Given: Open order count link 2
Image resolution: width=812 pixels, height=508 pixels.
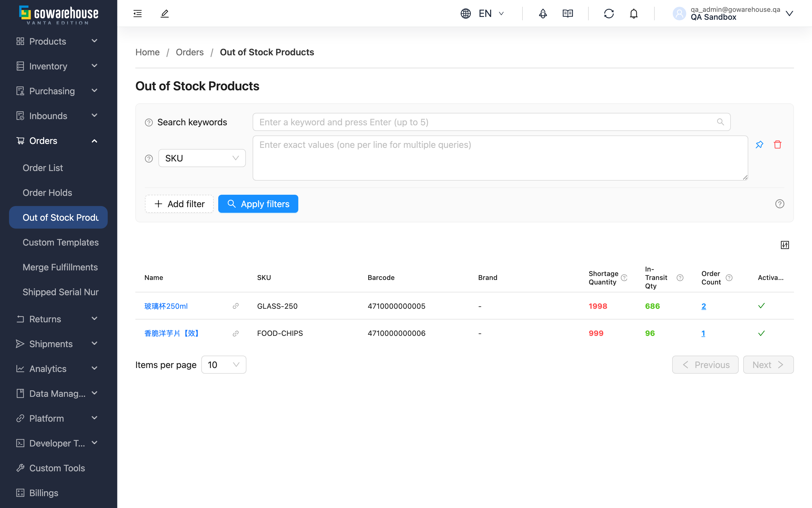Looking at the screenshot, I should (704, 306).
